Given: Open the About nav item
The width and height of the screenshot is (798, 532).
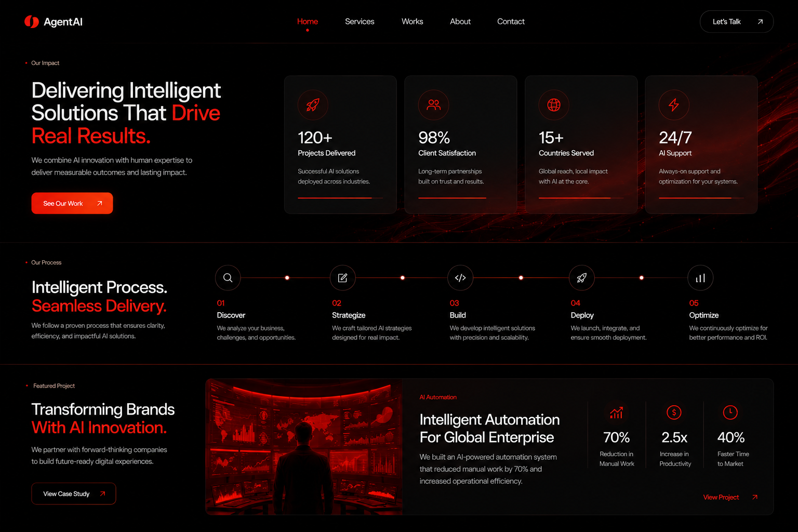Looking at the screenshot, I should (460, 21).
